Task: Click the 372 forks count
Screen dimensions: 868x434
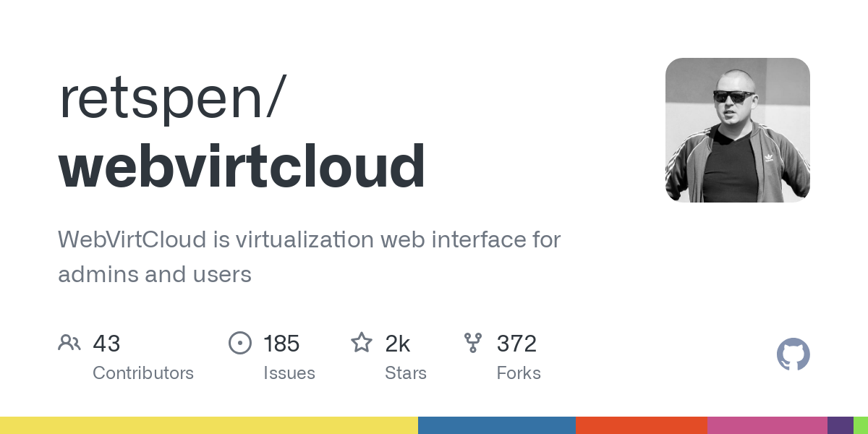Action: click(x=516, y=344)
